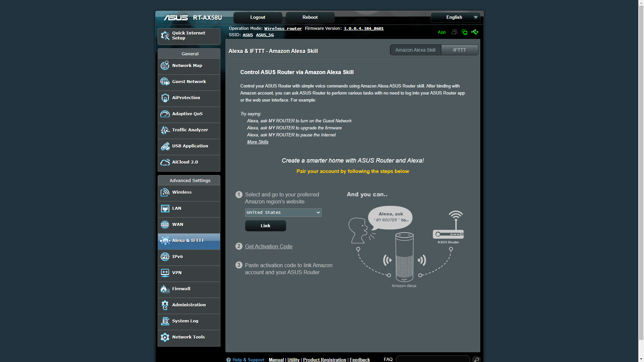Click the AiCloud 2.0 cloud icon
This screenshot has height=362, width=644.
165,162
